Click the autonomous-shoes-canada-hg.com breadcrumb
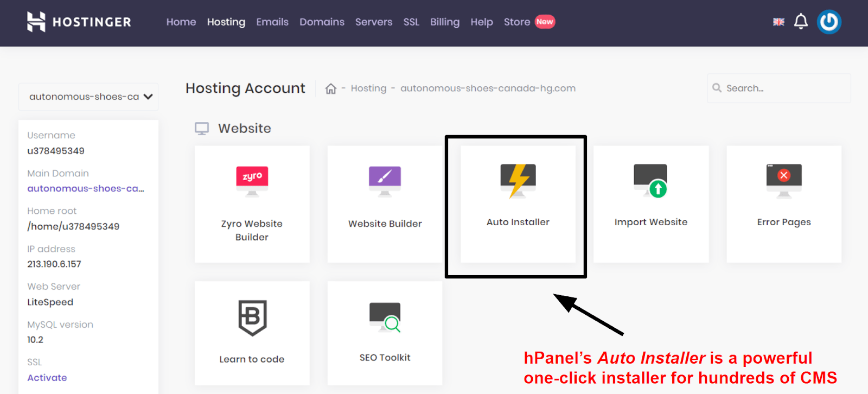Image resolution: width=868 pixels, height=394 pixels. 488,88
